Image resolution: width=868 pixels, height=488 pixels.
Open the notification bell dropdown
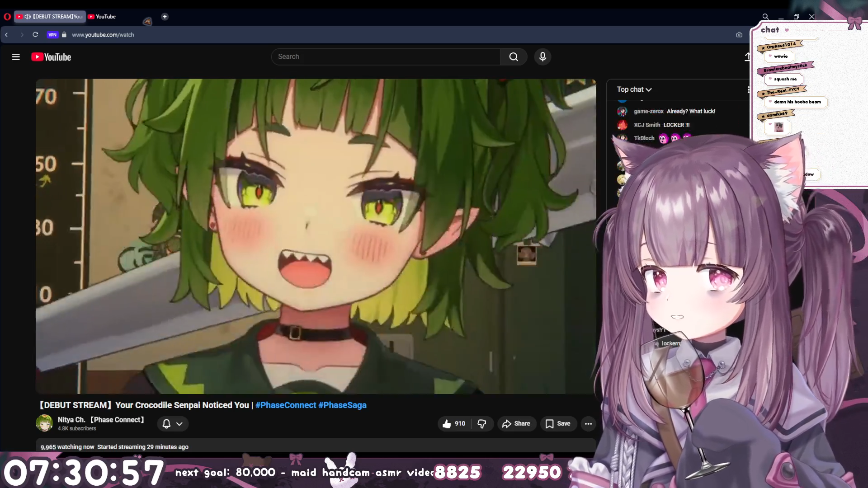(172, 424)
